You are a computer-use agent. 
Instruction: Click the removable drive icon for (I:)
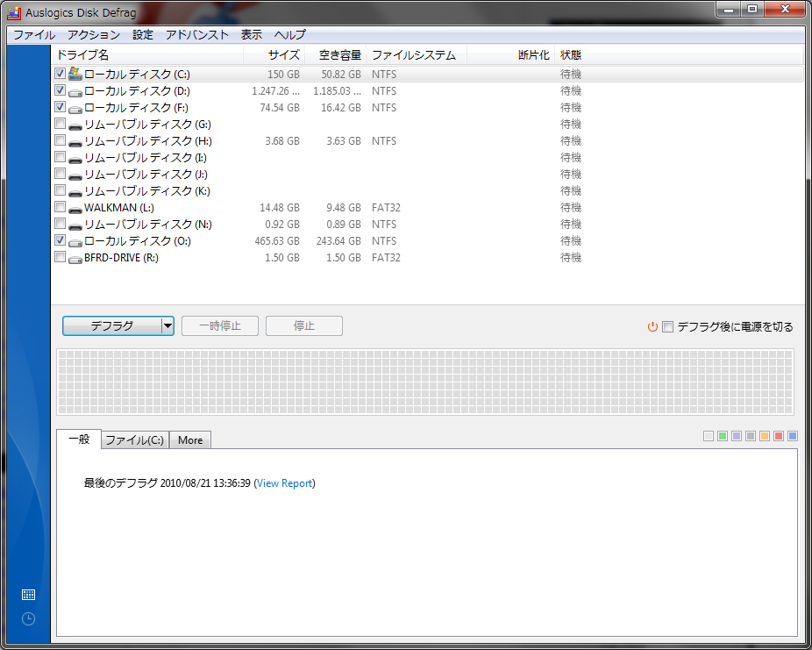[75, 159]
